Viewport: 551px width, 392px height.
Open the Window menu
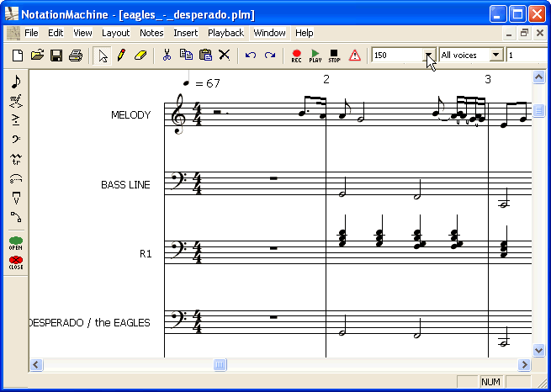269,33
